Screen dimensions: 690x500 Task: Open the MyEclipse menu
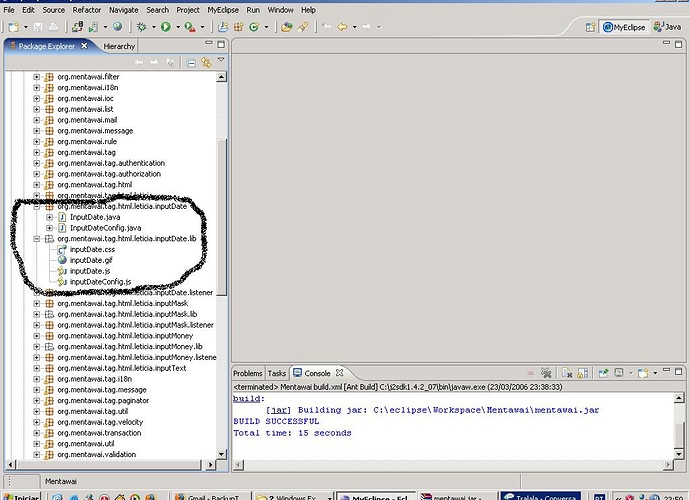point(223,10)
